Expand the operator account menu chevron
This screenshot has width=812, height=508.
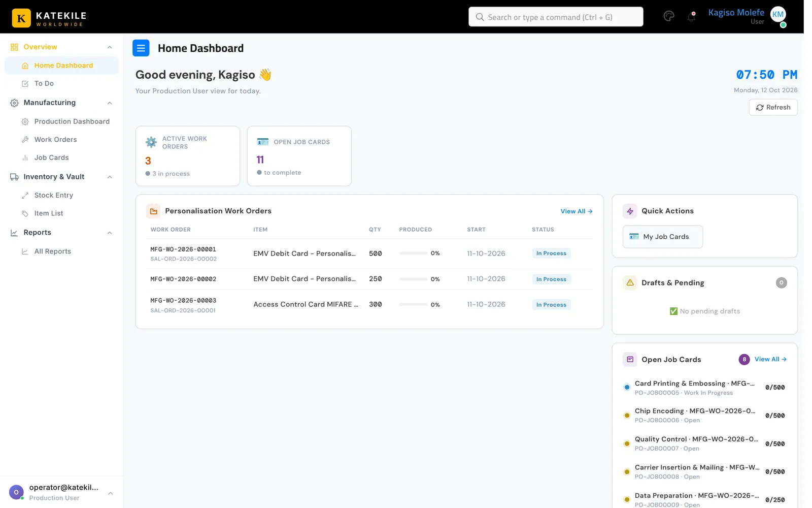110,493
